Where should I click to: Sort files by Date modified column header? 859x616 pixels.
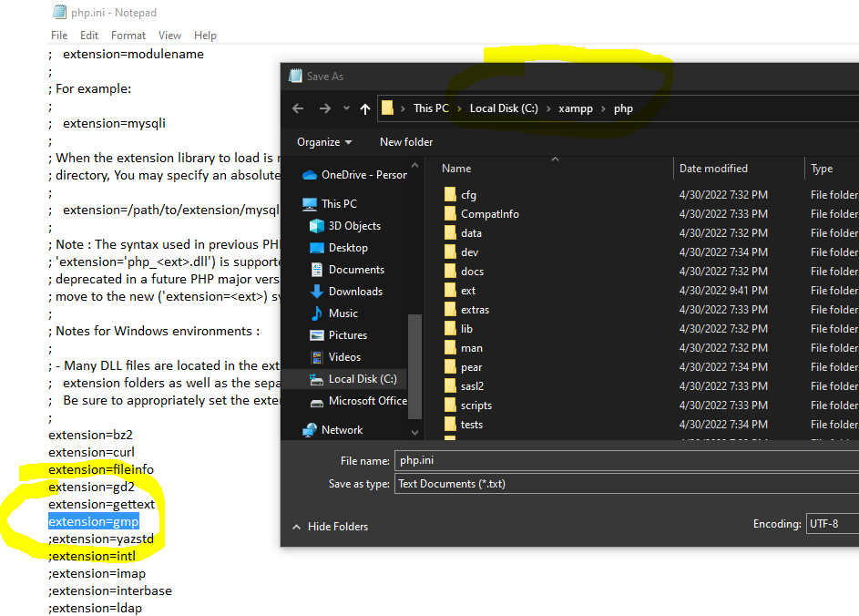click(713, 169)
